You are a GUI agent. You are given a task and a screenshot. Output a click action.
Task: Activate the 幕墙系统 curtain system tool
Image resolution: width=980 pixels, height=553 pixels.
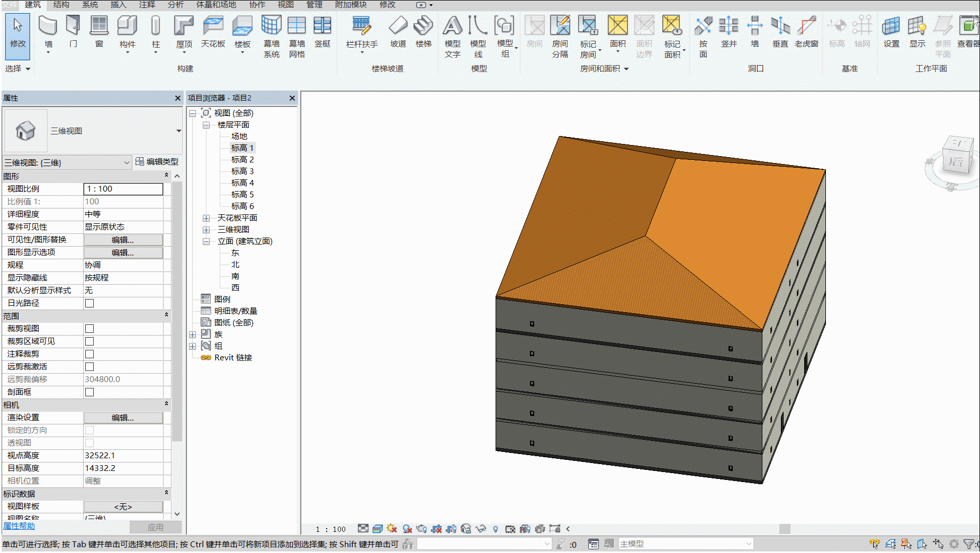272,37
